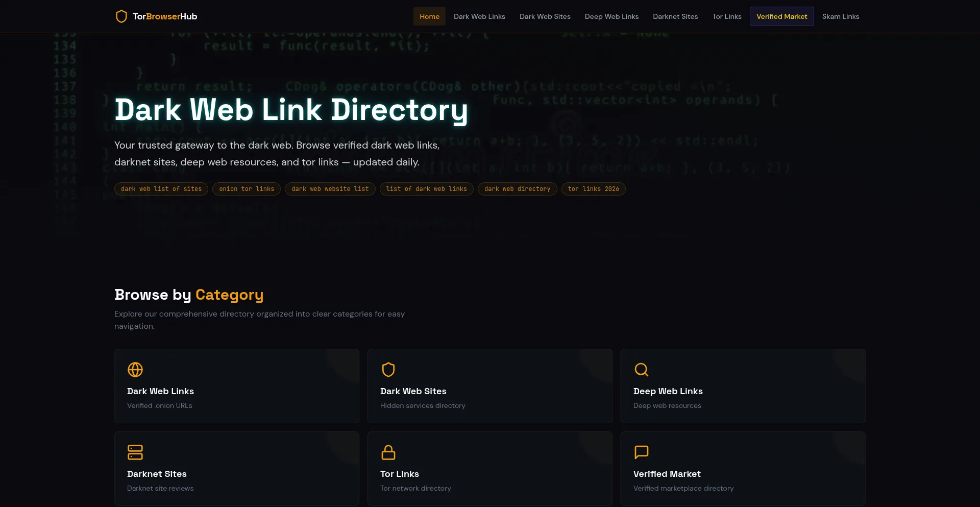
Task: Click the Verified Market nav button
Action: tap(781, 16)
